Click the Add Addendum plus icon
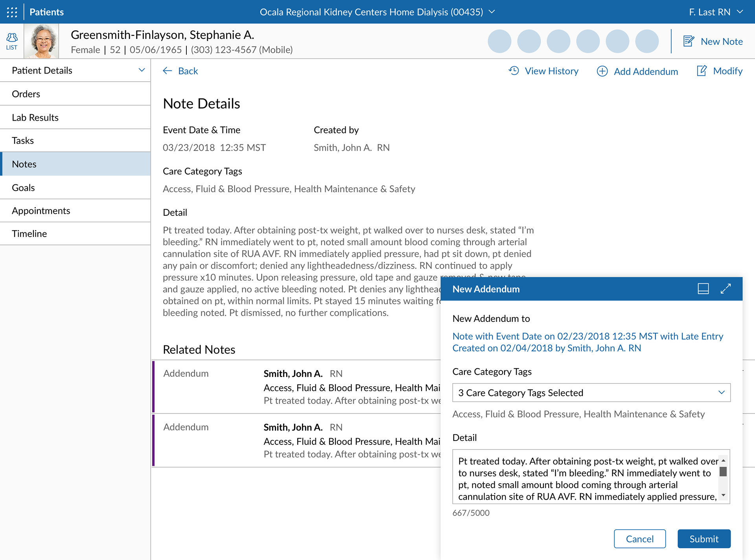This screenshot has height=560, width=755. pos(602,71)
